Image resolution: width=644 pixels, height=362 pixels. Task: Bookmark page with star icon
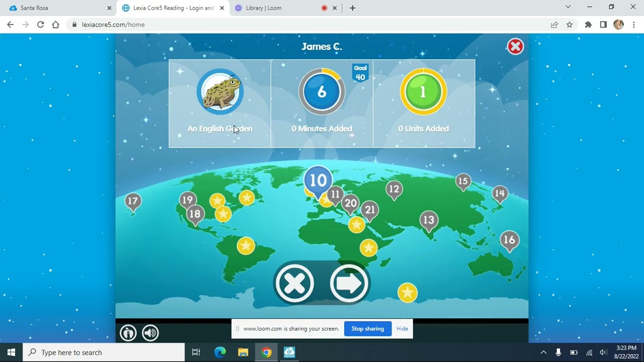tap(570, 25)
